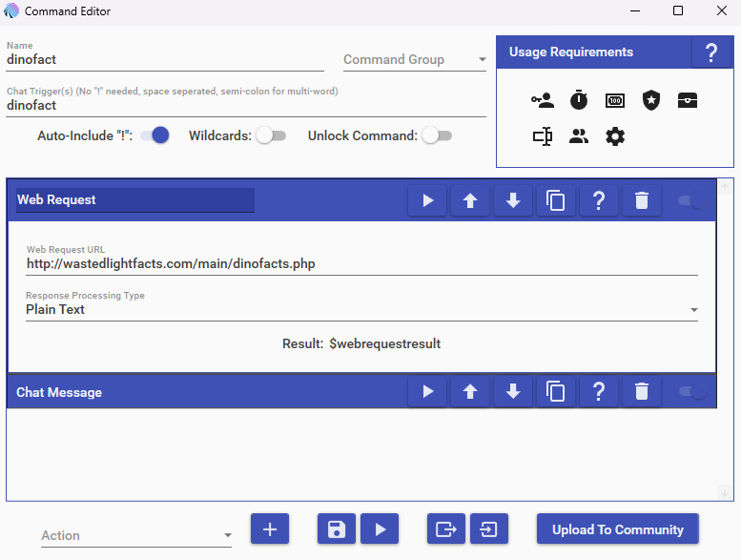Image resolution: width=741 pixels, height=560 pixels.
Task: Select the rank star shield requirement icon
Action: [x=651, y=100]
